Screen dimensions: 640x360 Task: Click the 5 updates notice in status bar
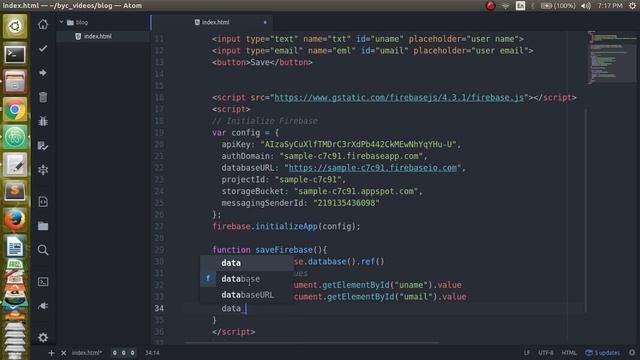click(x=602, y=353)
